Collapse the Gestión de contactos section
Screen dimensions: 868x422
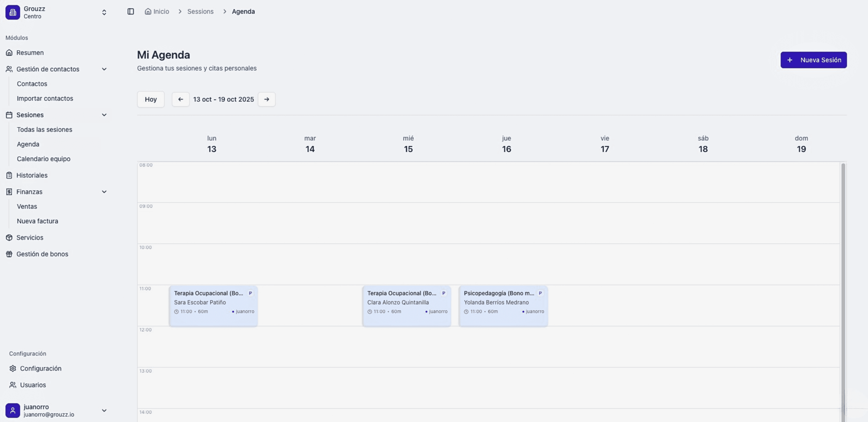click(x=104, y=69)
